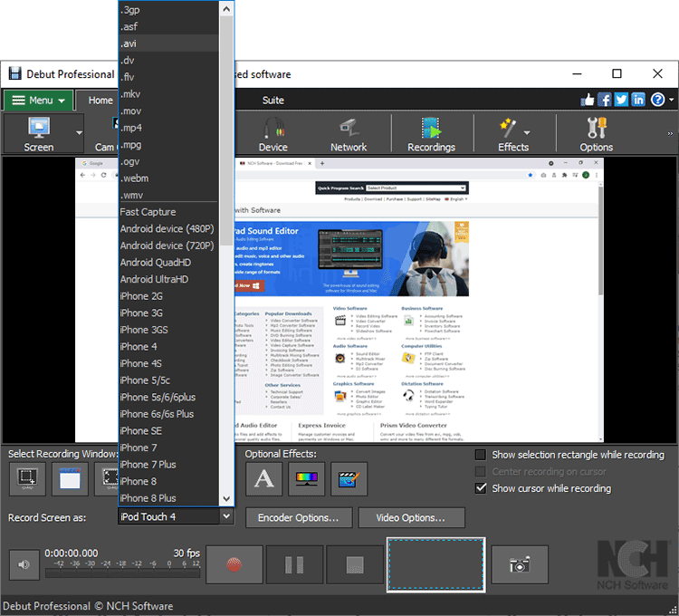Viewport: 679px width, 616px height.
Task: Click the Debut floppy app icon
Action: [14, 73]
